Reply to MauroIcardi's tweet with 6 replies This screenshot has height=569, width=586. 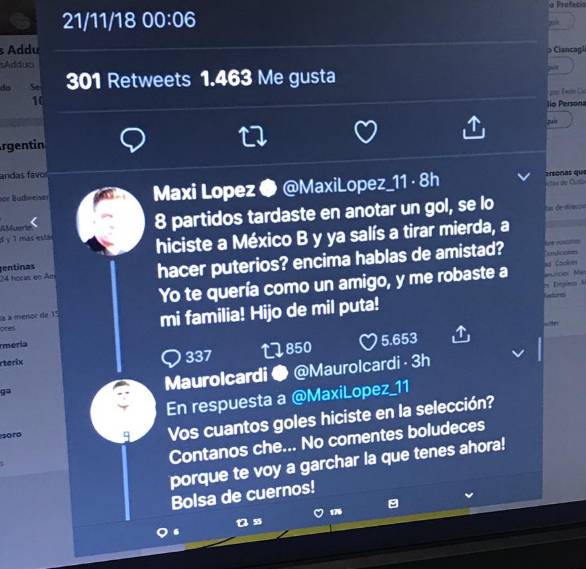pyautogui.click(x=162, y=532)
